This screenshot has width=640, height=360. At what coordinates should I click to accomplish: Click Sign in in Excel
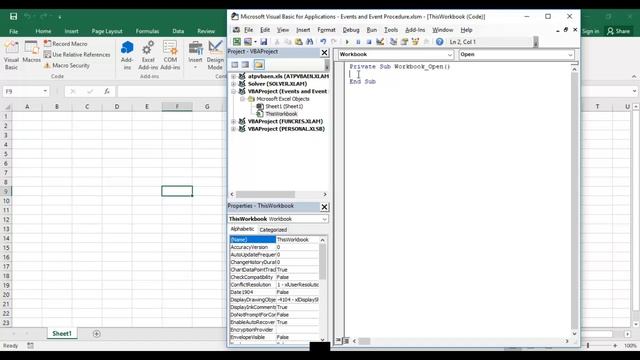coord(590,31)
